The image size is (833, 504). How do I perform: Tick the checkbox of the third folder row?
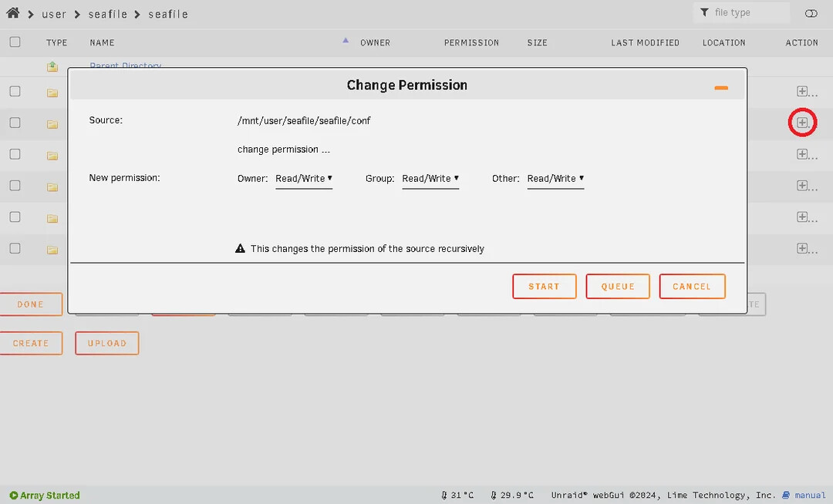click(15, 154)
